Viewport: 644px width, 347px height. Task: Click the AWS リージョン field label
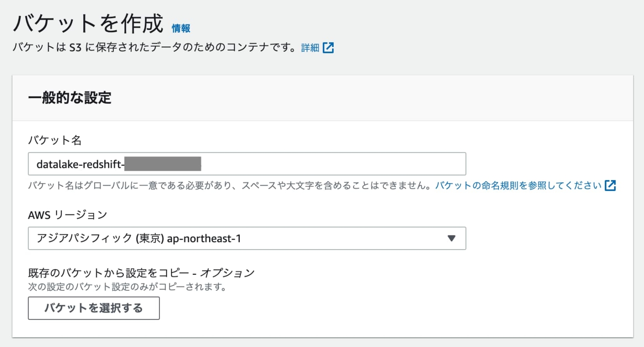tap(68, 215)
